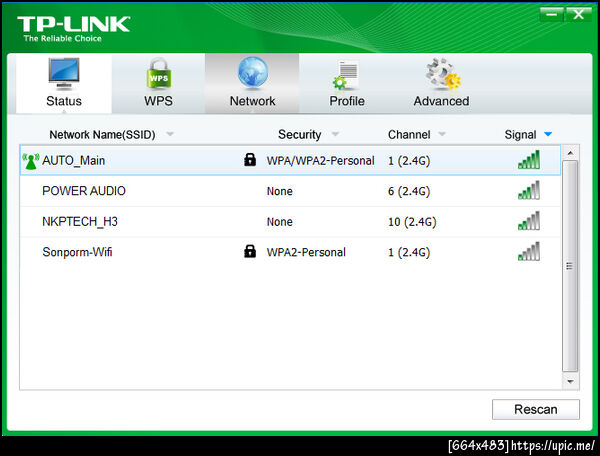Click the lock icon on Sonporm-Wifi row

pyautogui.click(x=250, y=251)
